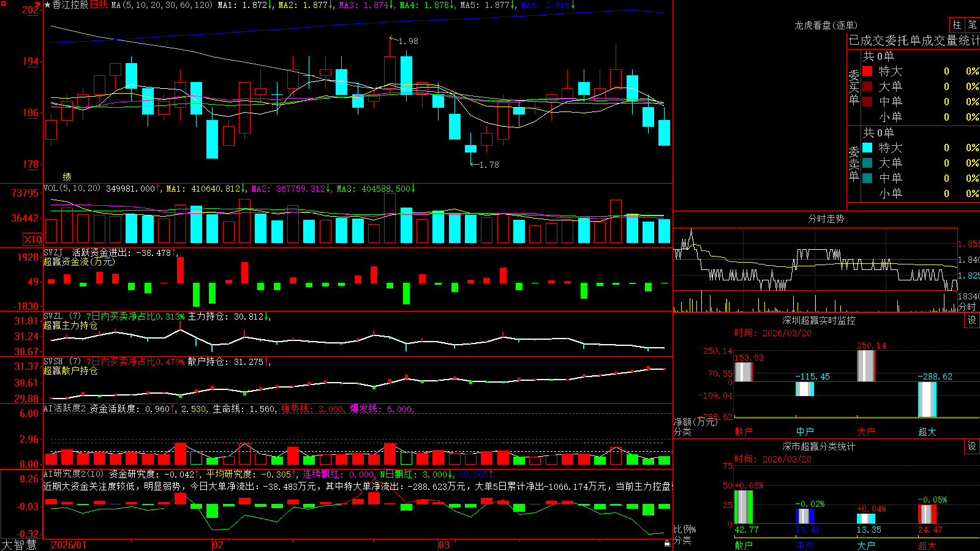The image size is (980, 551).
Task: Click the 大户 bar showing 250.14
Action: 866,365
